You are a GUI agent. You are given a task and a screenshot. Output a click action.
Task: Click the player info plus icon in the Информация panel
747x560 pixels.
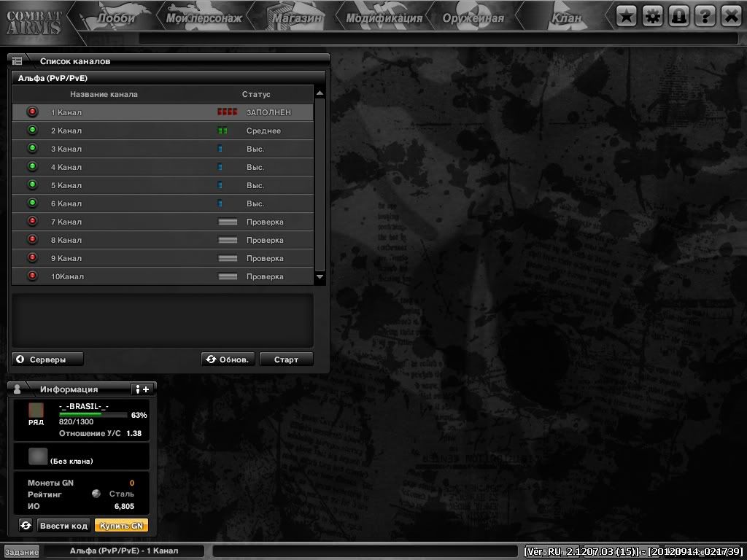[x=142, y=389]
